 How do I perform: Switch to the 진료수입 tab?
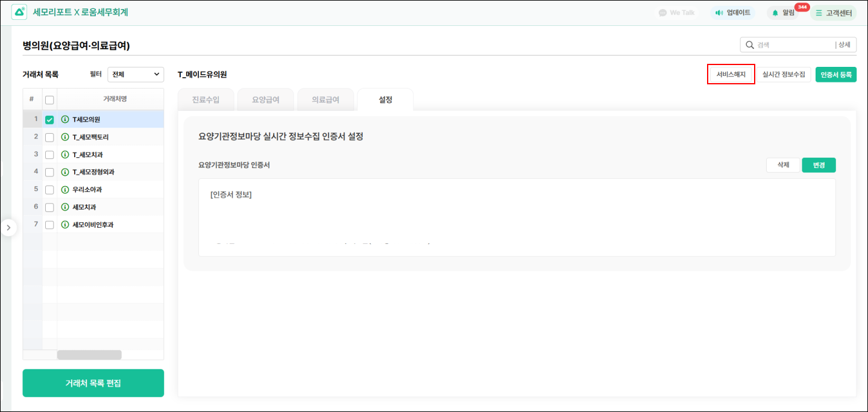pyautogui.click(x=206, y=100)
